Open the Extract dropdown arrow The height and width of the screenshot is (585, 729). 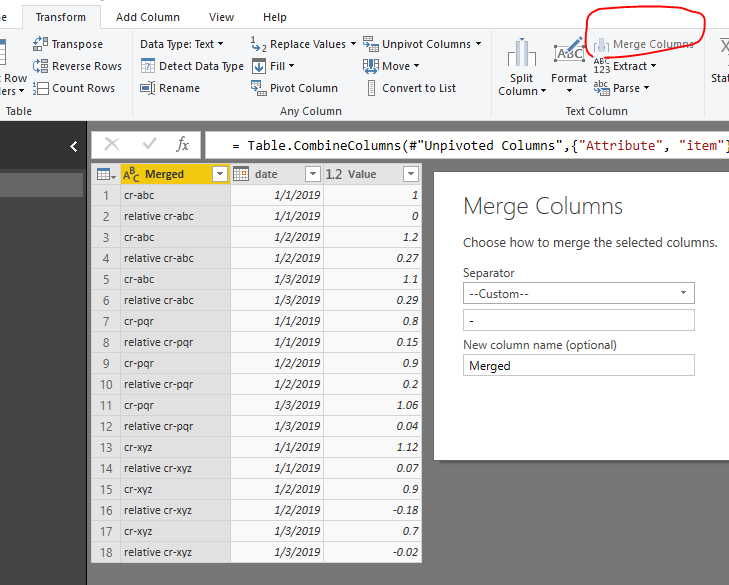click(653, 66)
